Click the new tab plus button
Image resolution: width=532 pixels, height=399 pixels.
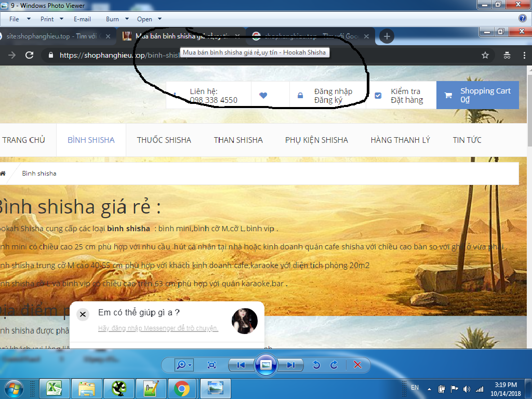[x=387, y=36]
